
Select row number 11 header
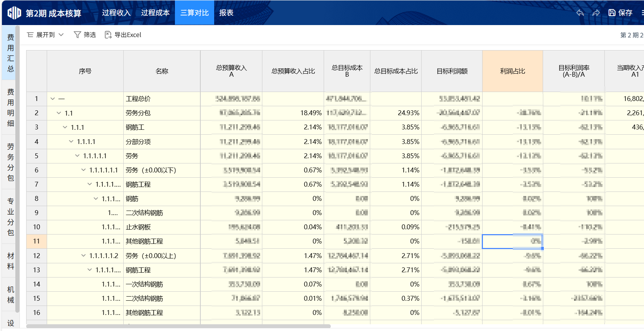[36, 241]
